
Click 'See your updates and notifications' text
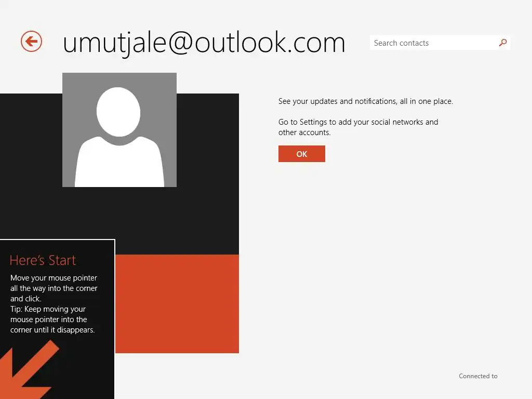(x=365, y=101)
